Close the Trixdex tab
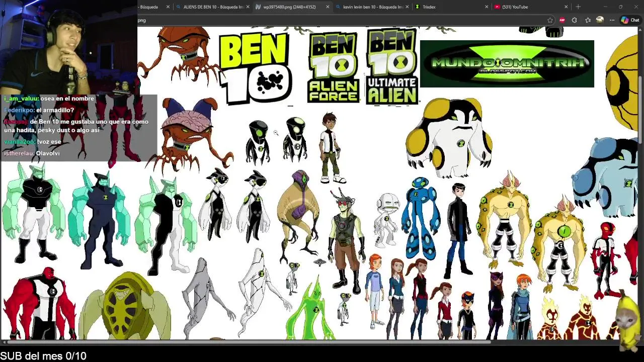The height and width of the screenshot is (362, 644). [487, 7]
